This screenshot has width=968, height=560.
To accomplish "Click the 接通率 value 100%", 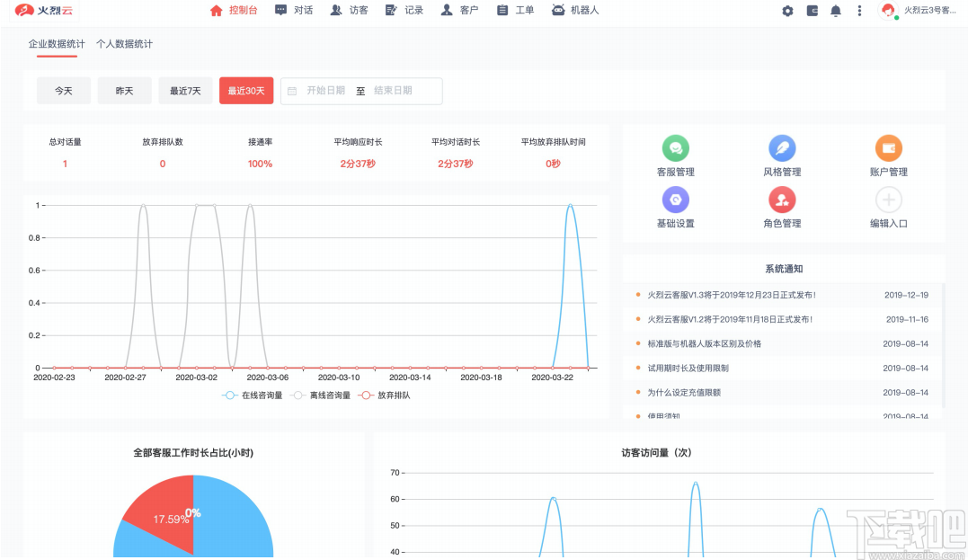I will click(x=260, y=164).
